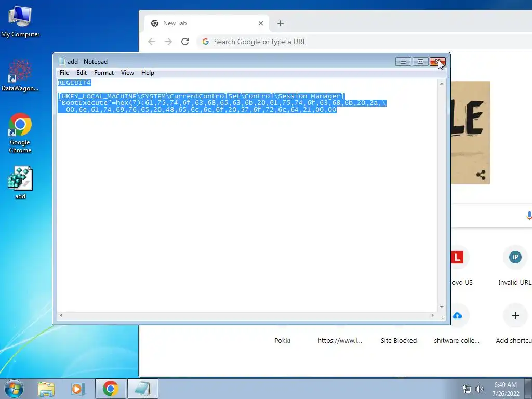Open the Pokki shortcut label
532x399 pixels.
282,340
